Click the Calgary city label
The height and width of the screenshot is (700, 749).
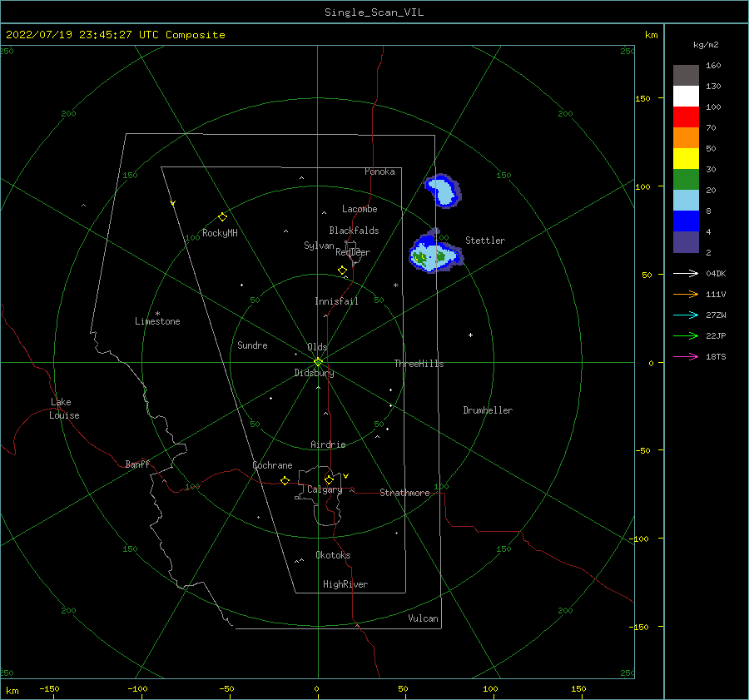click(325, 489)
